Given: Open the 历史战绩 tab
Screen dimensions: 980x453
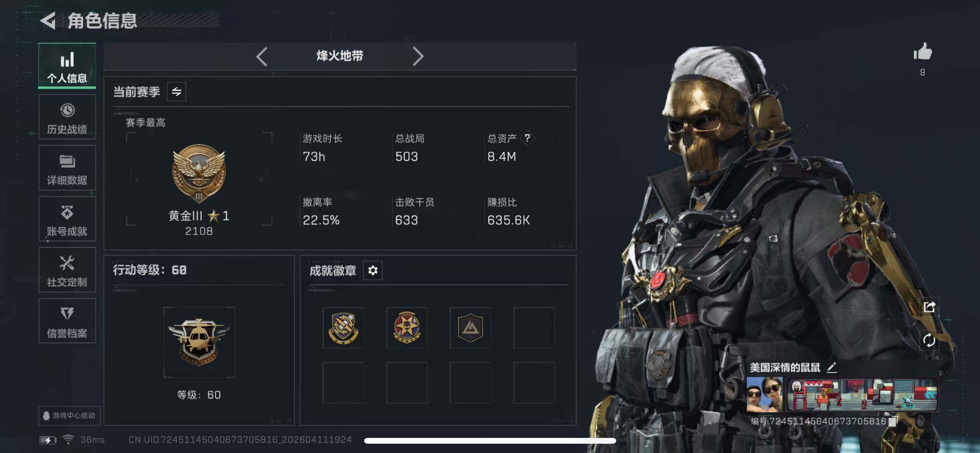Looking at the screenshot, I should (67, 117).
